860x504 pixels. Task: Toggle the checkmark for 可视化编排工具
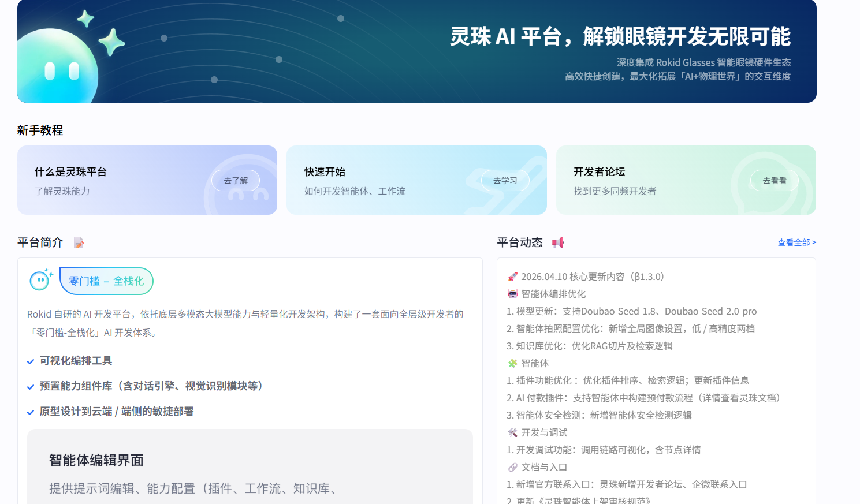[31, 361]
